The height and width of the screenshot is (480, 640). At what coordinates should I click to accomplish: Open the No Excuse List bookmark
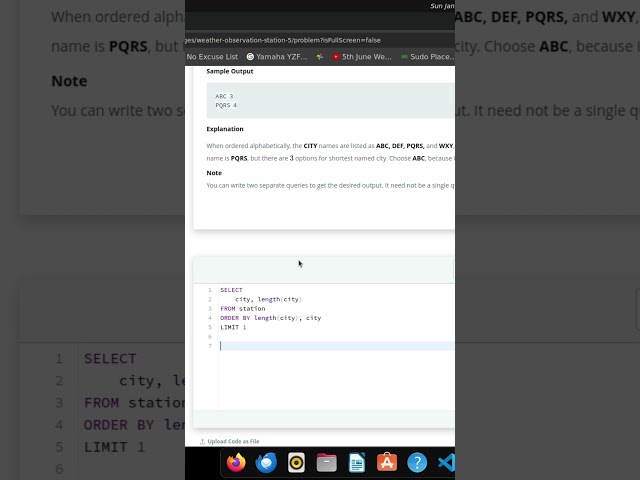[x=212, y=57]
